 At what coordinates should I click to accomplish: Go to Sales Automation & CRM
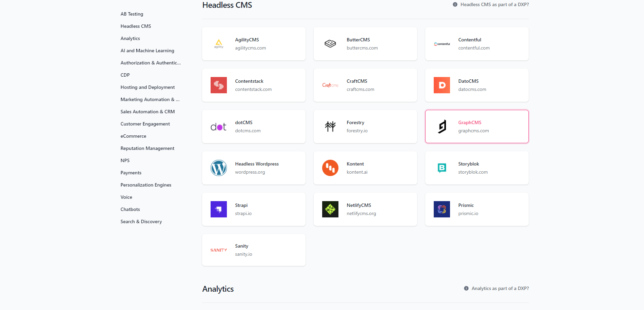148,112
